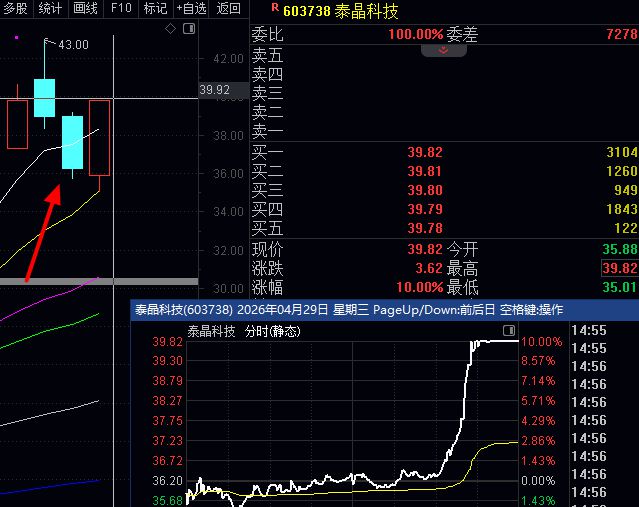Click 涨幅 value 10.00%
The width and height of the screenshot is (639, 507).
420,288
